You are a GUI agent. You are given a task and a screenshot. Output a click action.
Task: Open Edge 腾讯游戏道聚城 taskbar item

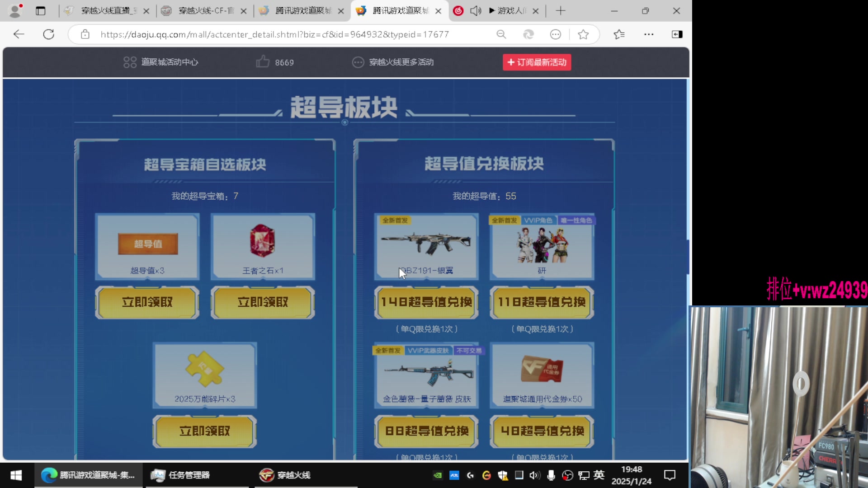pyautogui.click(x=89, y=475)
